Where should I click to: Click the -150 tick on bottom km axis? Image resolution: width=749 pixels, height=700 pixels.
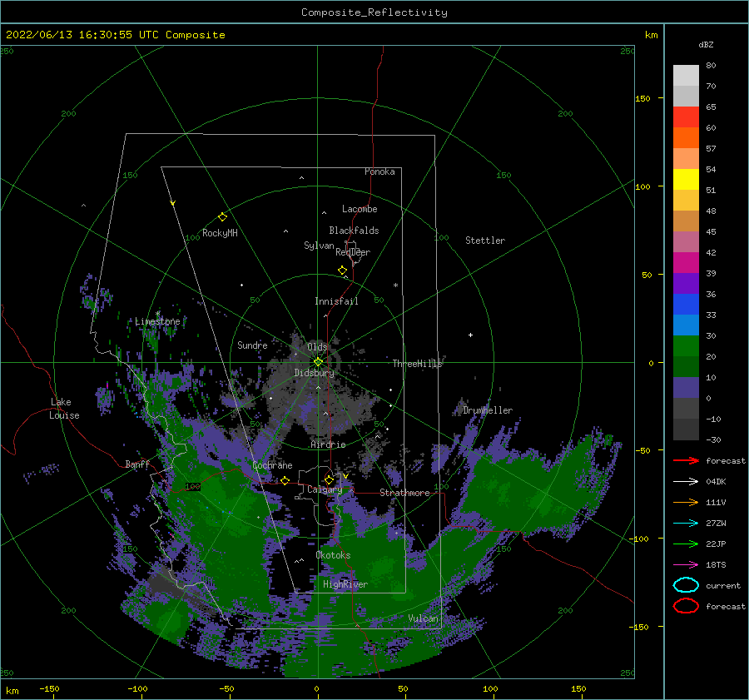pos(49,688)
